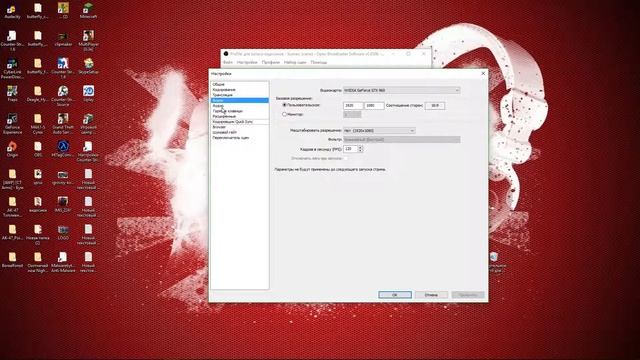This screenshot has width=640, height=360.
Task: Select the OBS logo icon in the title bar
Action: tap(226, 53)
